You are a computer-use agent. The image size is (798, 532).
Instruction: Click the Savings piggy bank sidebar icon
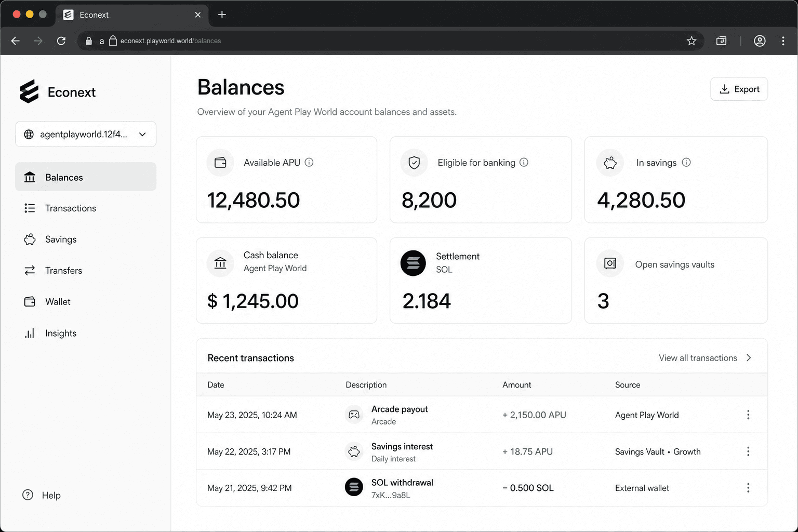pos(30,240)
